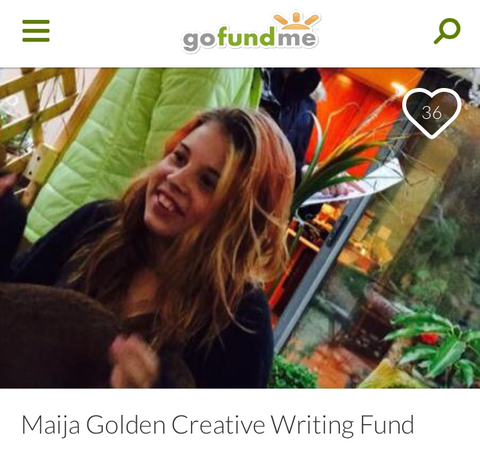The width and height of the screenshot is (480, 449).
Task: Open the green hamburger menu
Action: point(36,31)
